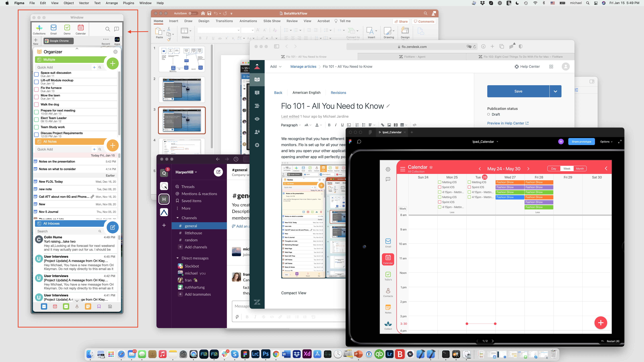The image size is (644, 362).
Task: Click Revisions link in Zendesk
Action: (338, 93)
